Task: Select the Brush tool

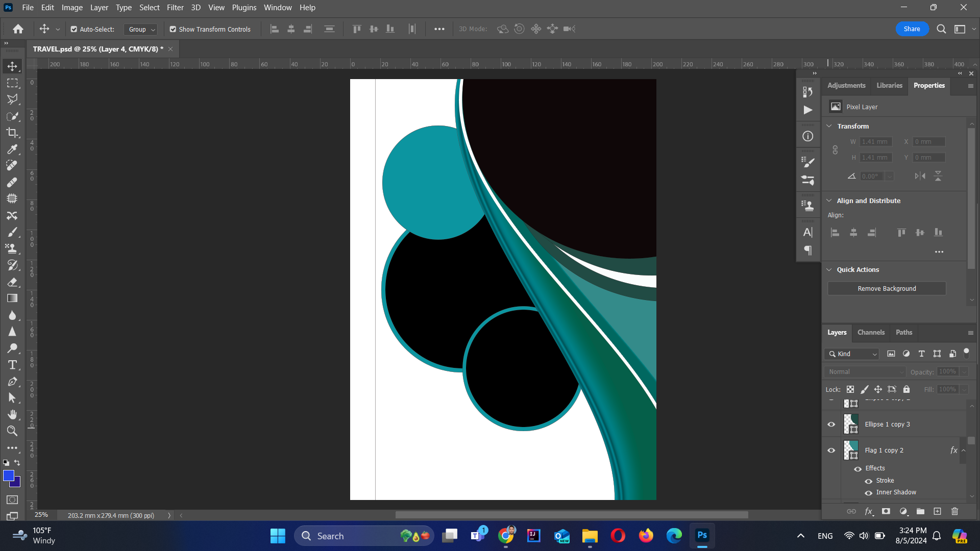Action: point(12,232)
